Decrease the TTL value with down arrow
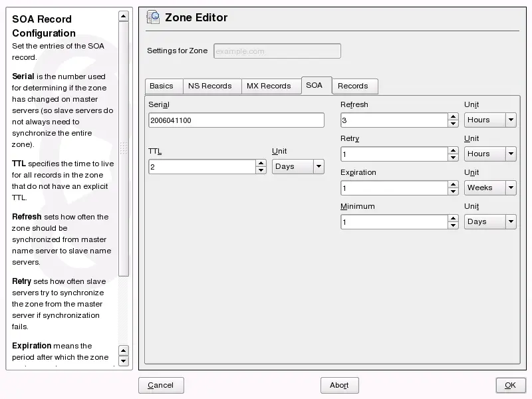Viewport: 532px width, 399px height. [261, 170]
